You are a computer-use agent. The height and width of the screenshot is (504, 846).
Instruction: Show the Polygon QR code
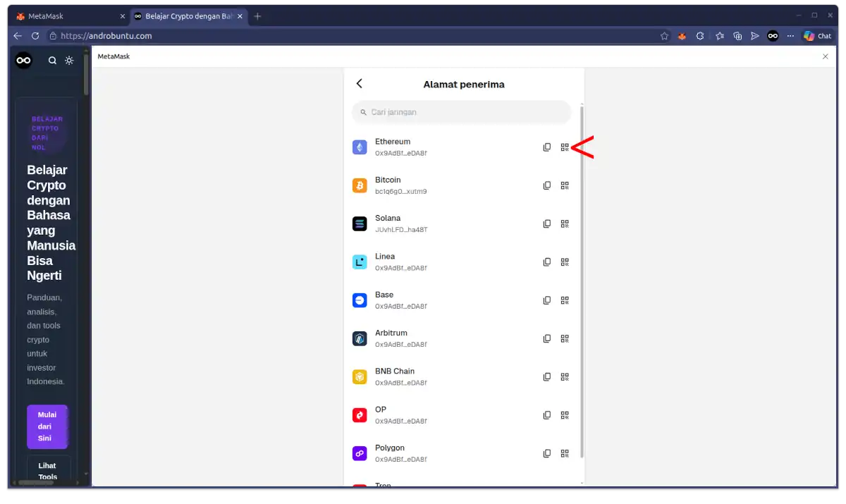(x=565, y=453)
